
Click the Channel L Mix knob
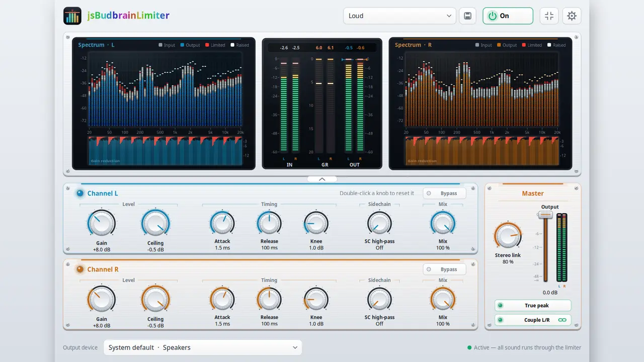point(443,223)
